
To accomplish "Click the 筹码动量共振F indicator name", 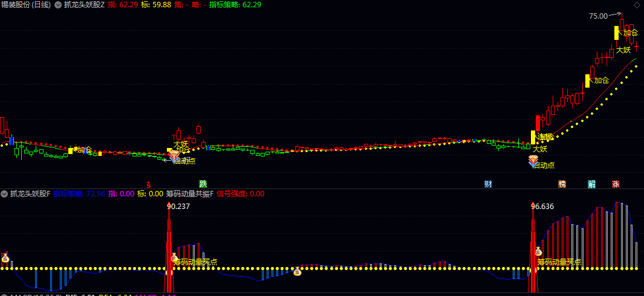I will 190,194.
